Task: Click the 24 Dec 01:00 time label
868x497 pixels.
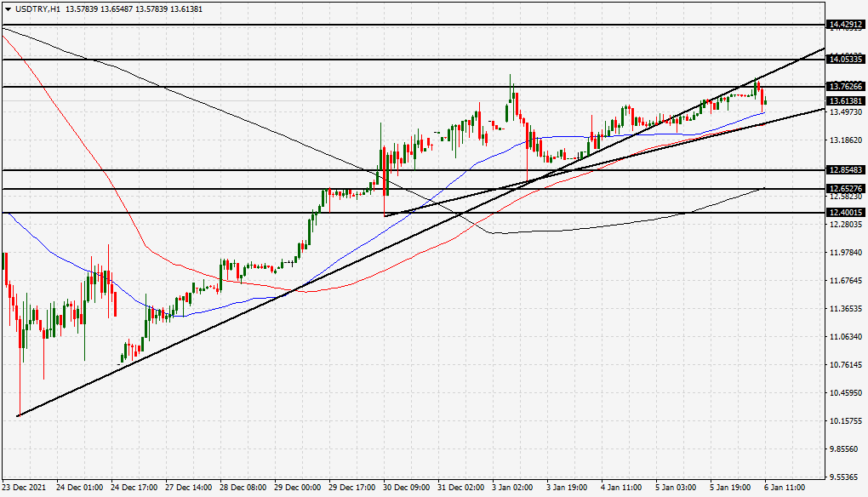Action: tap(80, 488)
